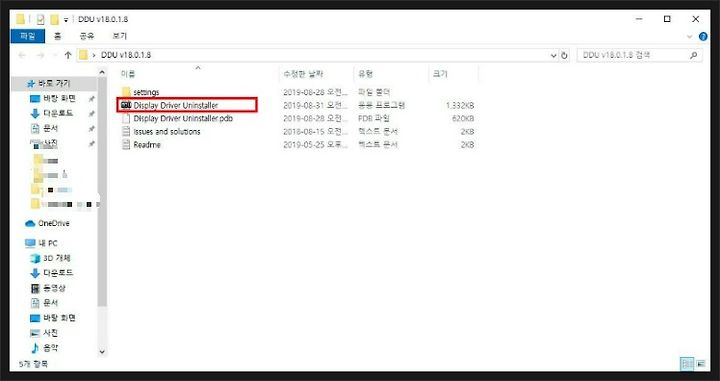Image resolution: width=720 pixels, height=381 pixels.
Task: Refresh the DDU v18.0.1.8 folder view
Action: pos(565,55)
